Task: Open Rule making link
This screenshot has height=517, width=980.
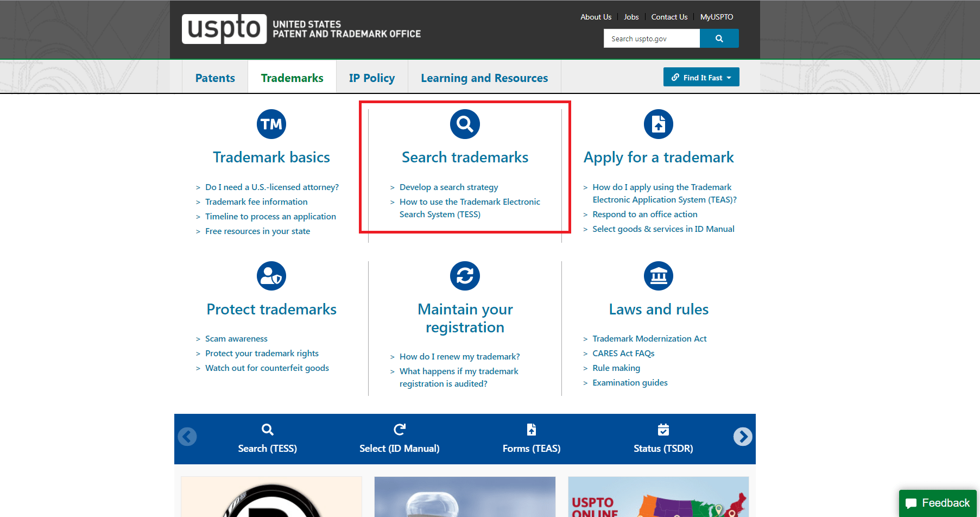Action: (616, 368)
